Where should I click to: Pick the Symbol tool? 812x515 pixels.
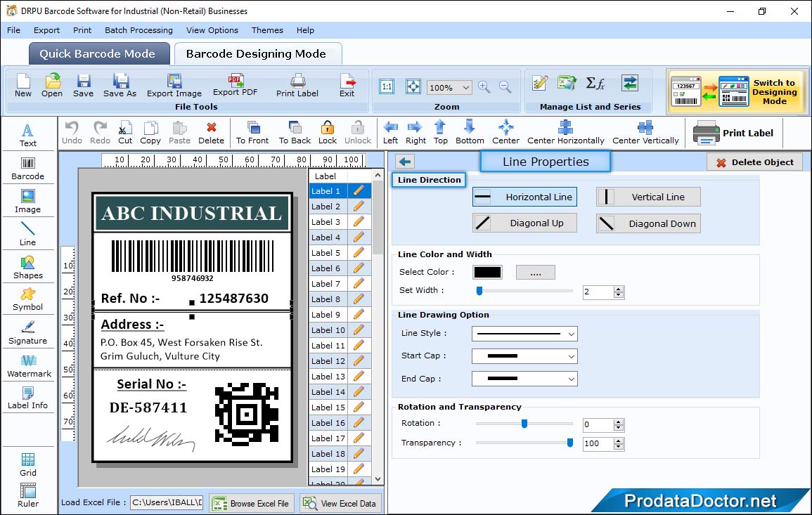click(28, 300)
